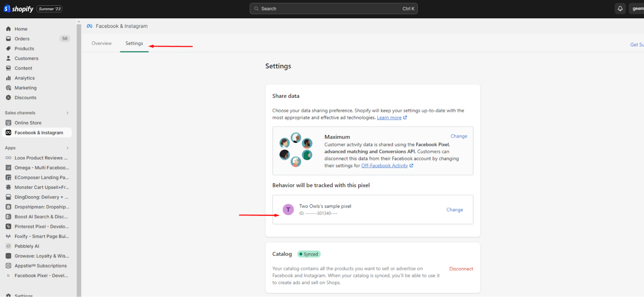Click the Analytics bar chart icon
The width and height of the screenshot is (644, 297).
pyautogui.click(x=8, y=78)
